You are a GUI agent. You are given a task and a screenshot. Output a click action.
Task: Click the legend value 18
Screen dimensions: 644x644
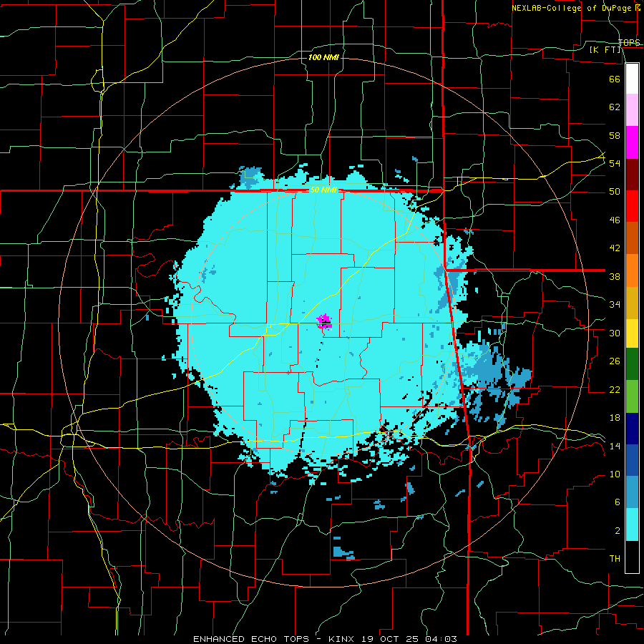615,418
